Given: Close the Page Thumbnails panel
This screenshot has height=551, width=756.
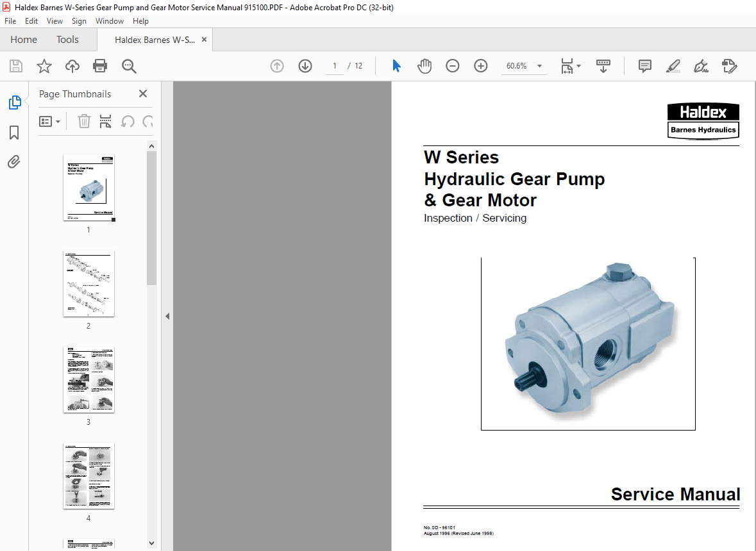Looking at the screenshot, I should pos(143,94).
